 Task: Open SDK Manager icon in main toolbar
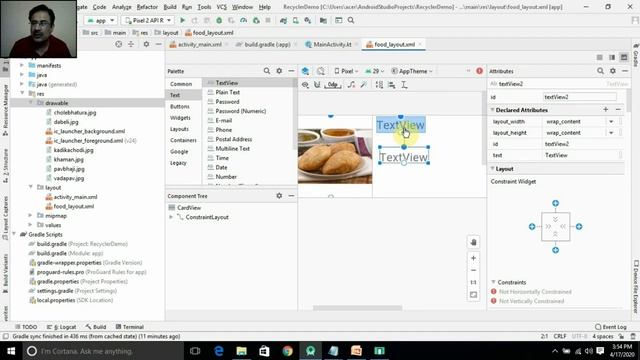(308, 20)
